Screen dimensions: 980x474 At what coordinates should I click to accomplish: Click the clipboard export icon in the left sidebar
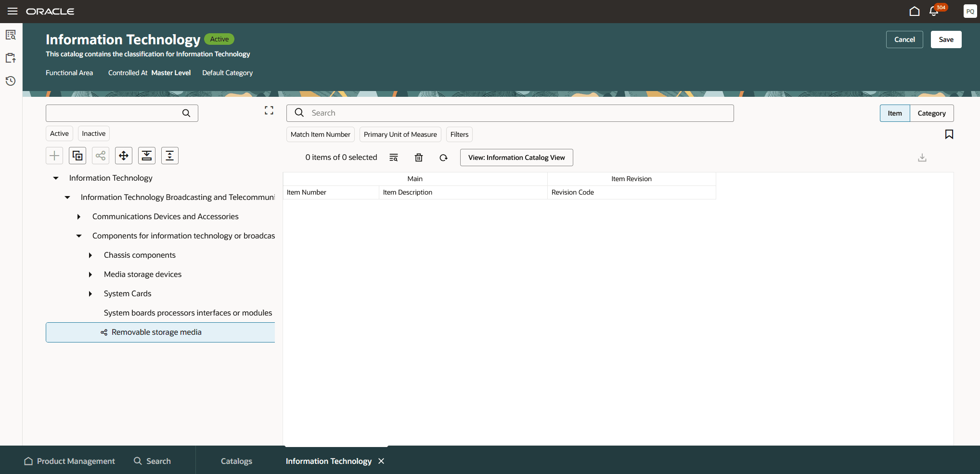(11, 58)
